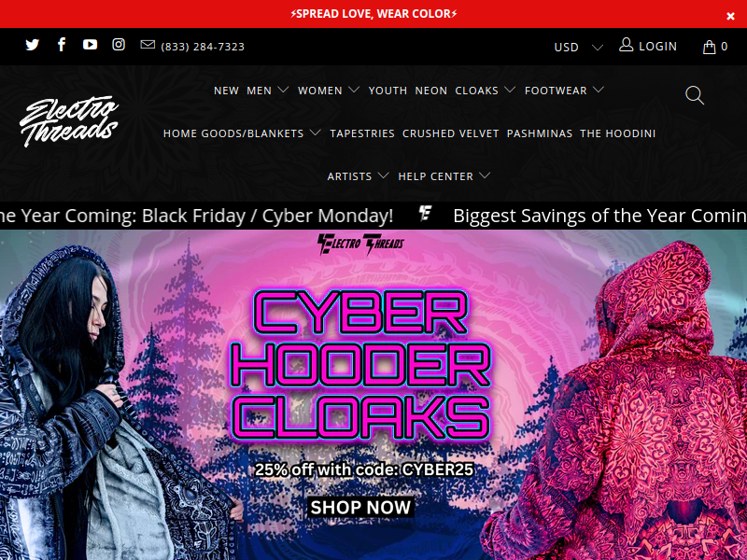
Task: Open the shopping bag cart
Action: click(x=715, y=47)
